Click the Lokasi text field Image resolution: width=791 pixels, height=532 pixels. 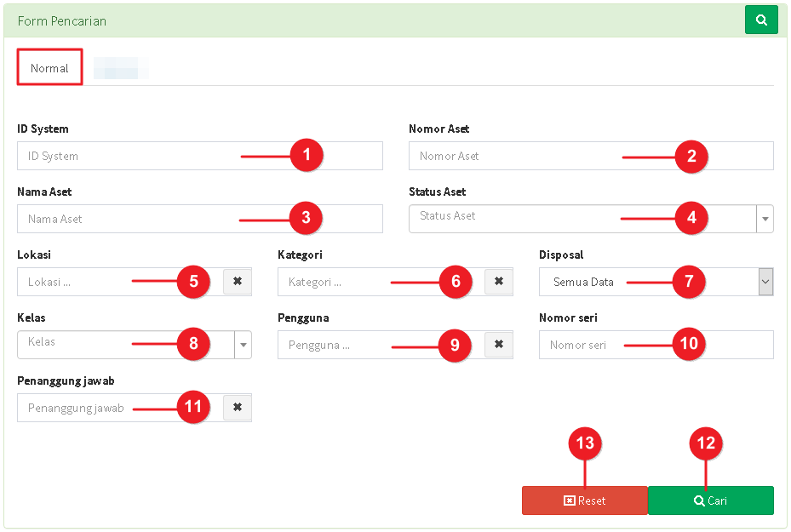(x=121, y=282)
